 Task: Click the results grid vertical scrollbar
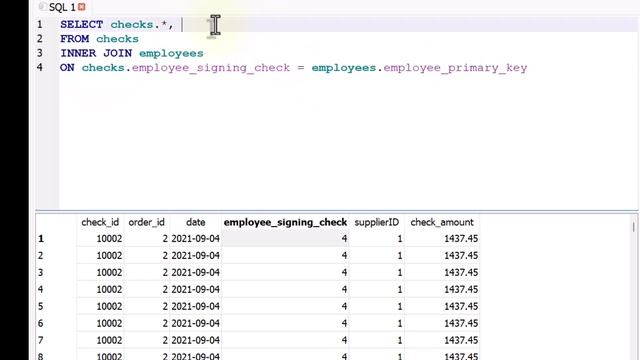click(634, 286)
